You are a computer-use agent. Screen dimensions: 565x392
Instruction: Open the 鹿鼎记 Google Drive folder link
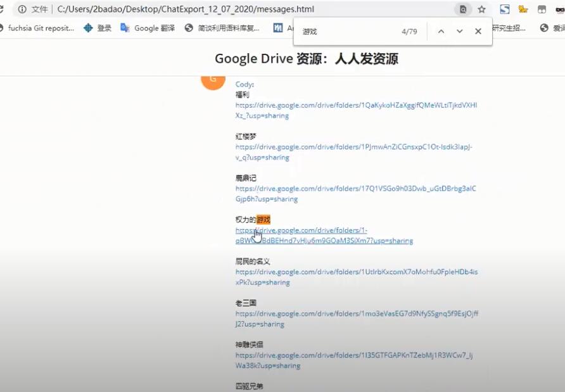click(355, 194)
